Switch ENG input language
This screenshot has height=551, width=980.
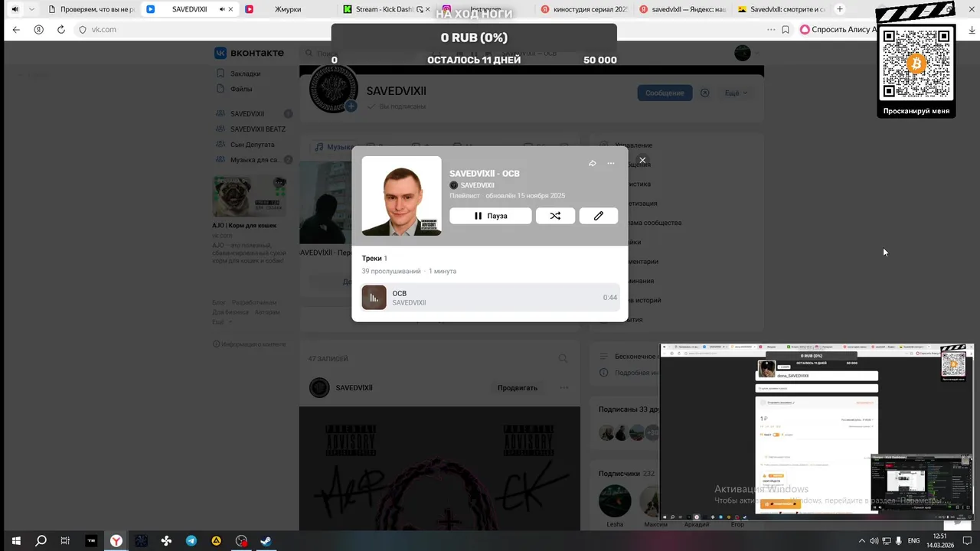tap(913, 540)
